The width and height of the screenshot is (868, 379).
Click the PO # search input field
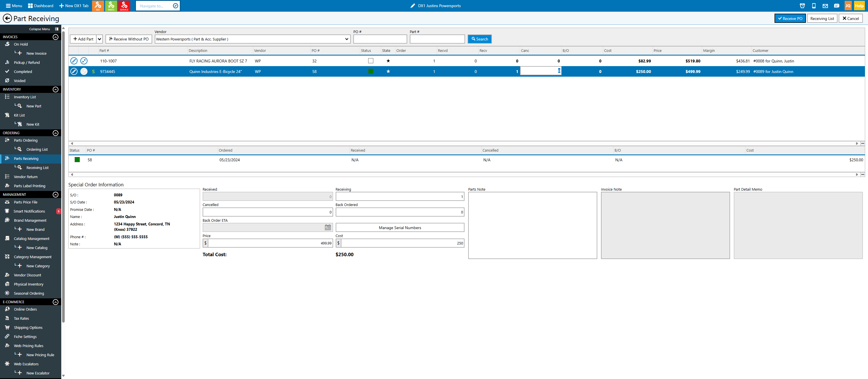point(380,39)
